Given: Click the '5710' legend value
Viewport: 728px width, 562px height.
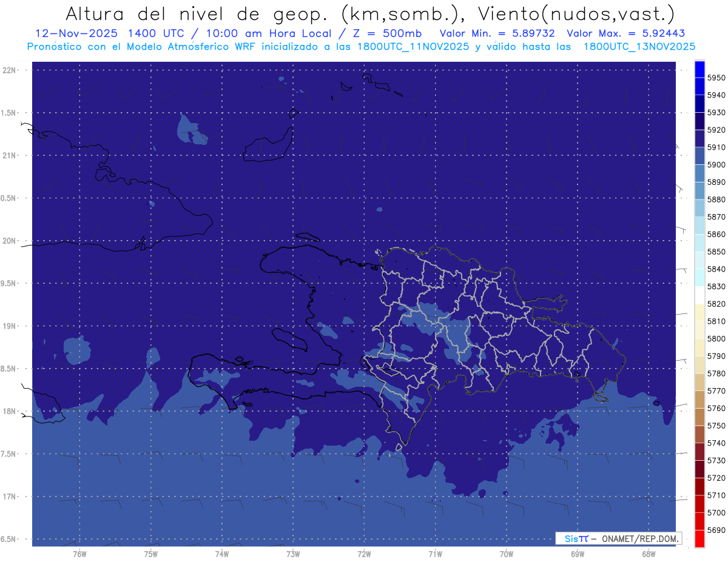Looking at the screenshot, I should click(x=716, y=495).
